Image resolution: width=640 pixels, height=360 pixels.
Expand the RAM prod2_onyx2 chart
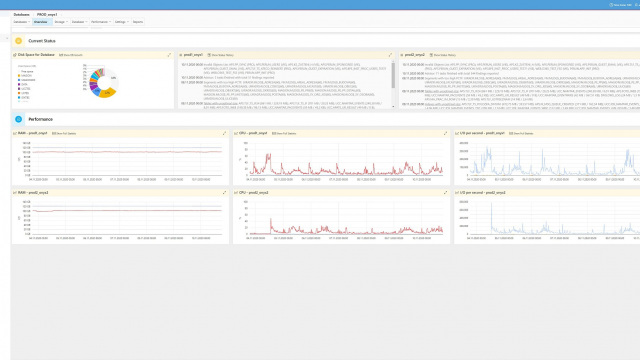[224, 192]
